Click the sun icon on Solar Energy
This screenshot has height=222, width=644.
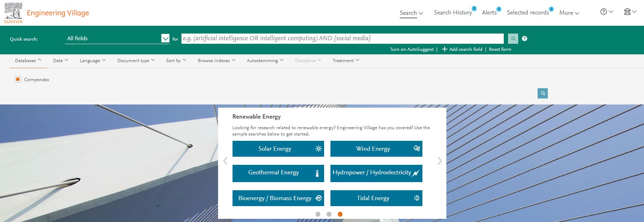[x=318, y=149]
